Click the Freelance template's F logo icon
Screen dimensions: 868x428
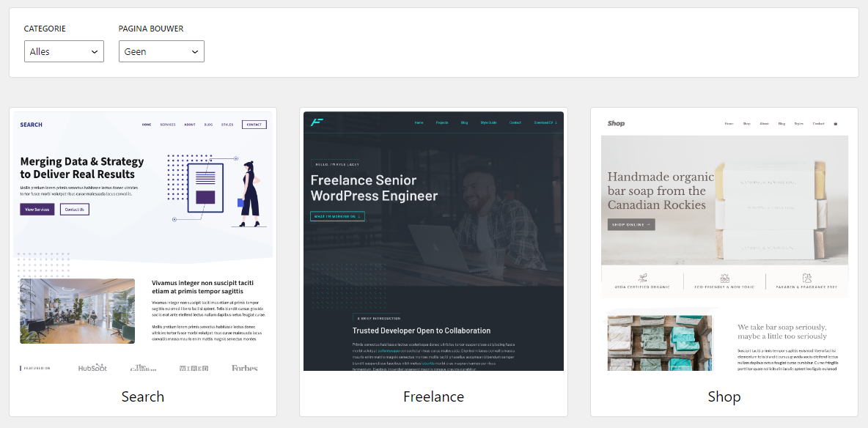pos(317,122)
